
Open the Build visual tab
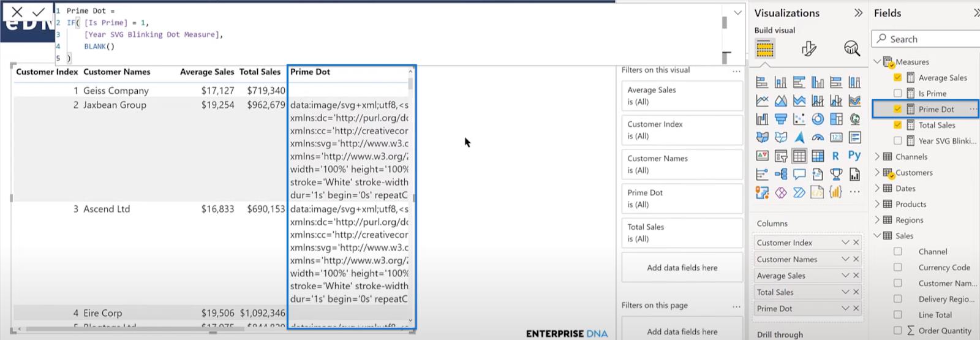765,48
